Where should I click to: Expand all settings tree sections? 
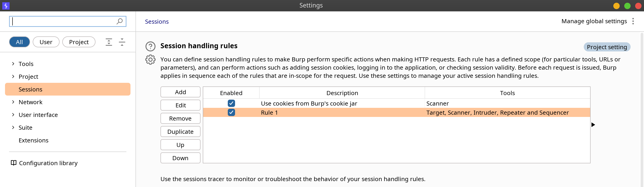pyautogui.click(x=109, y=42)
